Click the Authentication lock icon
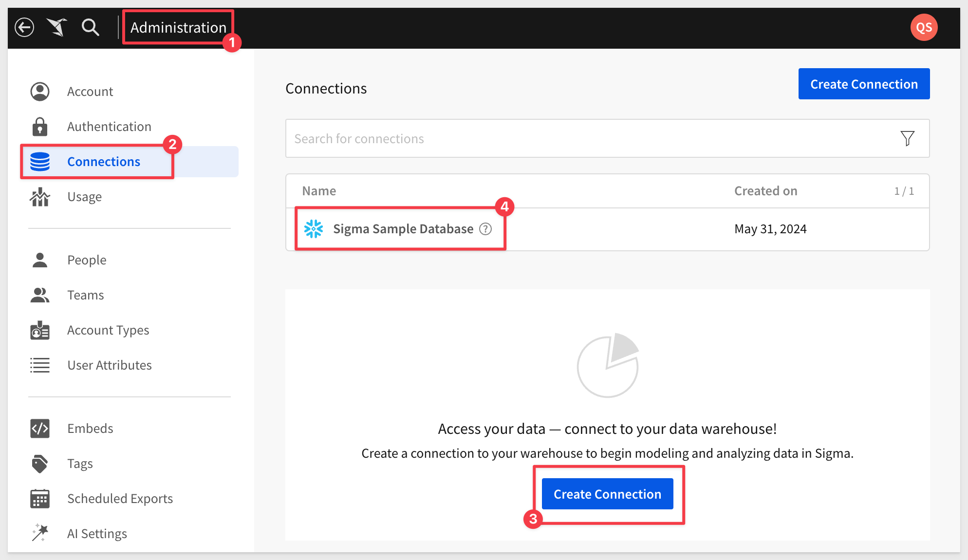Screen dimensions: 968x560 (x=40, y=127)
